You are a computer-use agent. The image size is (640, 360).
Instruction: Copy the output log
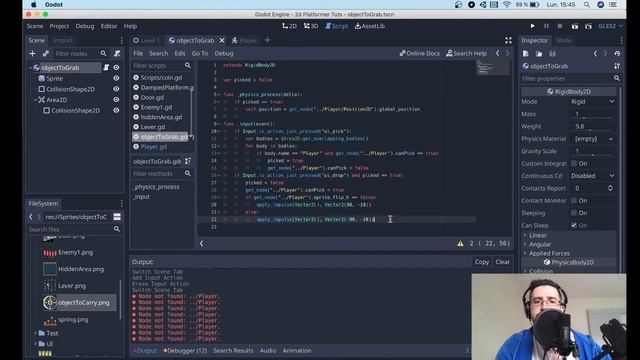[482, 262]
